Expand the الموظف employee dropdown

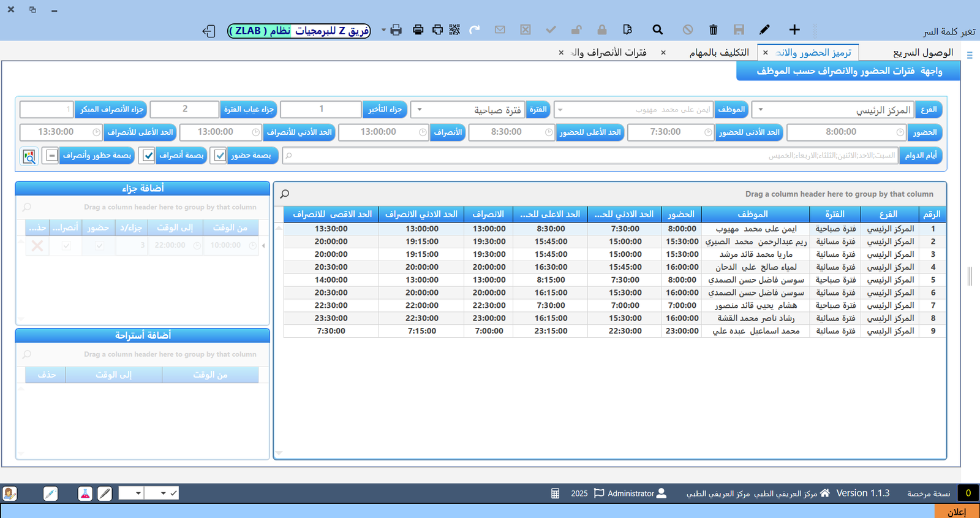tap(560, 110)
